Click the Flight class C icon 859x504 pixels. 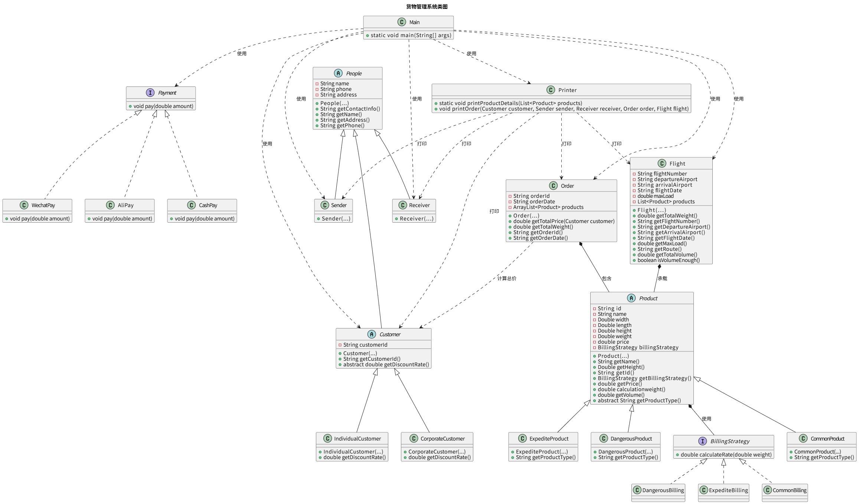coord(662,163)
